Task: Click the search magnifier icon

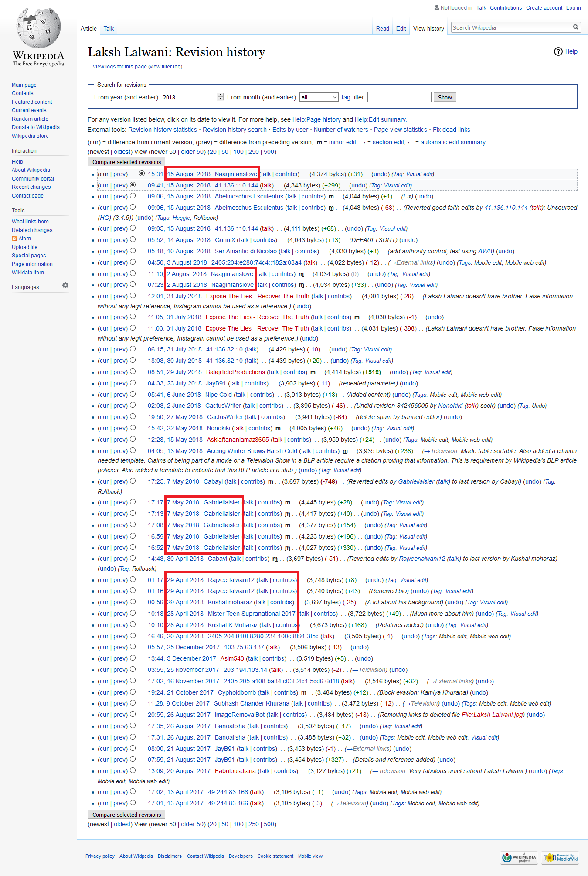Action: click(576, 27)
